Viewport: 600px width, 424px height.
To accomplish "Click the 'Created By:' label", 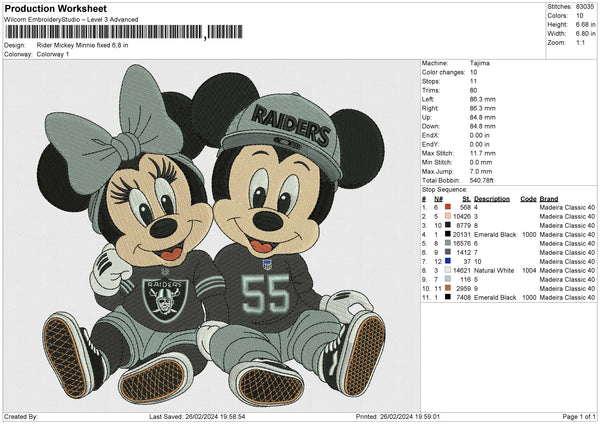I will click(x=21, y=416).
